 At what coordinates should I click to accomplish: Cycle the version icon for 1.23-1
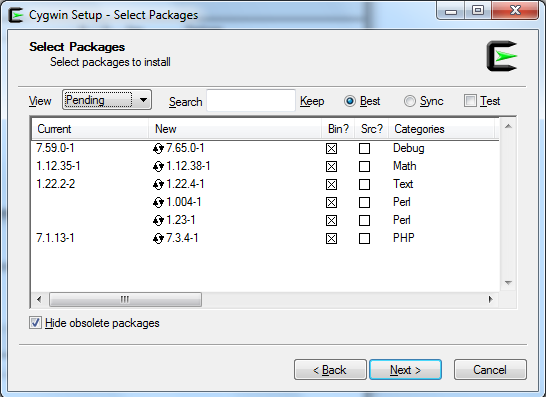coord(158,220)
